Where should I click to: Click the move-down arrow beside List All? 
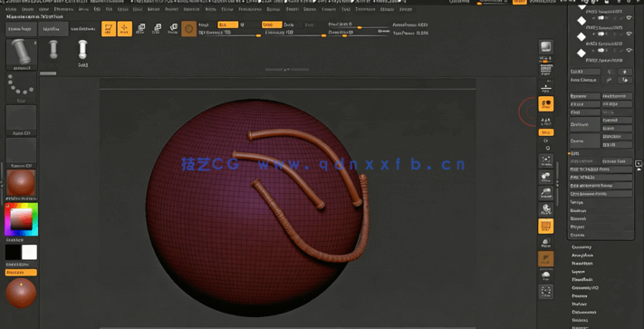pyautogui.click(x=625, y=72)
